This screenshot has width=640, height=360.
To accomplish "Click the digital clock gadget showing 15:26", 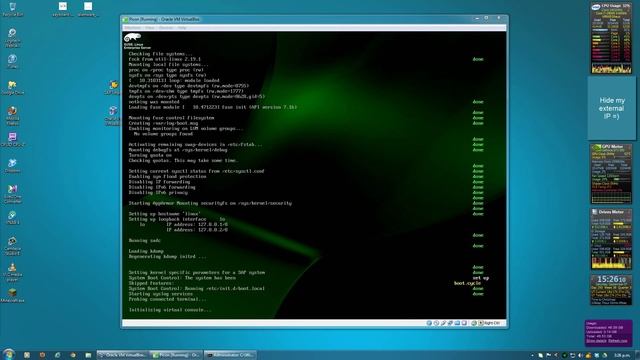I will pyautogui.click(x=611, y=290).
